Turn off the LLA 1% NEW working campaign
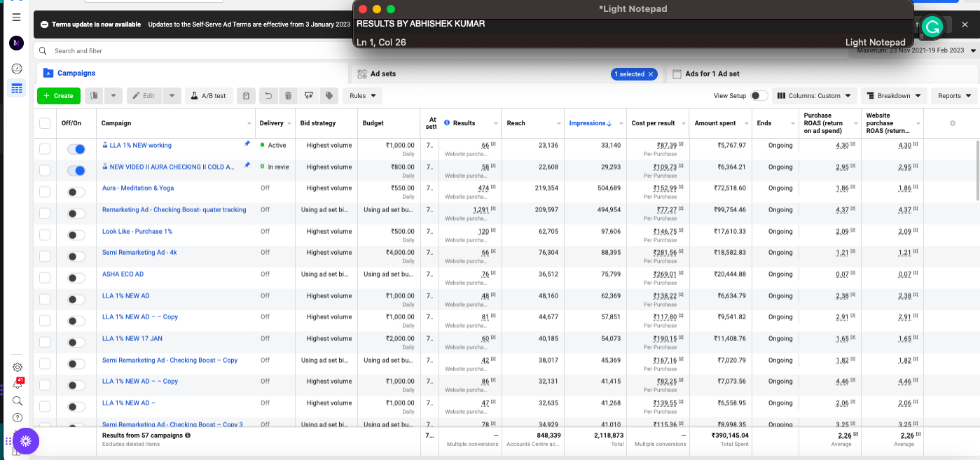980x460 pixels. coord(76,148)
